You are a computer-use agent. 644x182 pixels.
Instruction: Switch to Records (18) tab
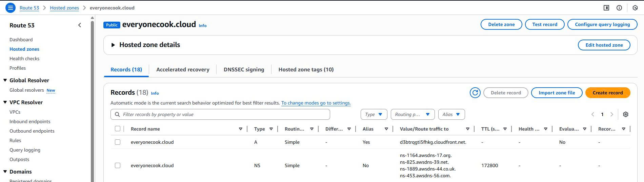pos(126,69)
